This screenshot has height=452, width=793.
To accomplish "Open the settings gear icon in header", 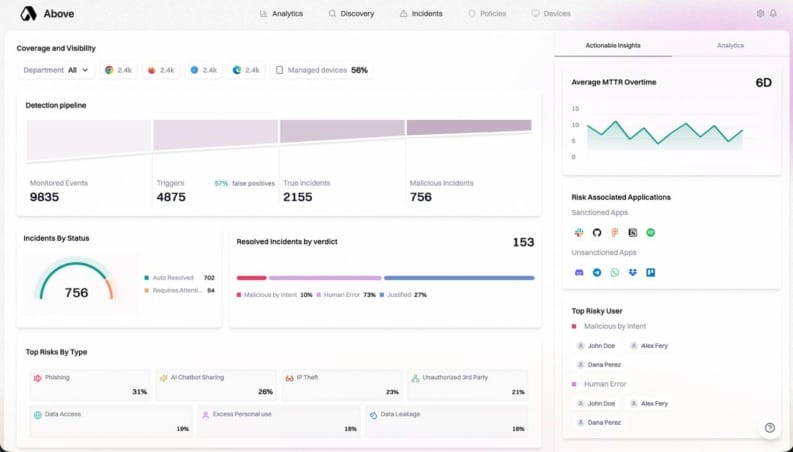I will click(x=760, y=14).
